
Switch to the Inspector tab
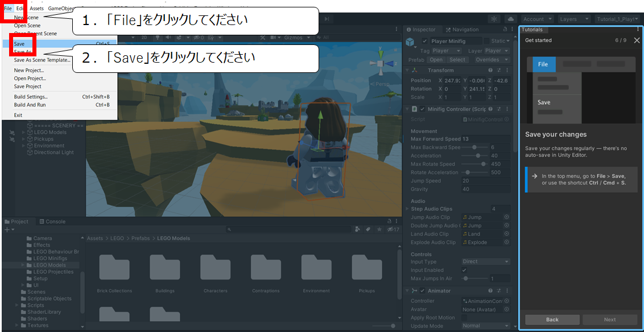click(x=421, y=30)
